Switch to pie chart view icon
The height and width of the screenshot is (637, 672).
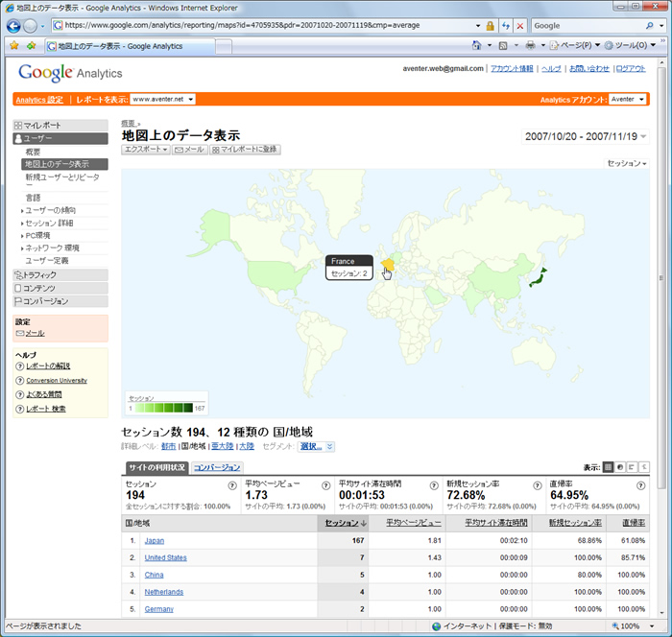[620, 467]
